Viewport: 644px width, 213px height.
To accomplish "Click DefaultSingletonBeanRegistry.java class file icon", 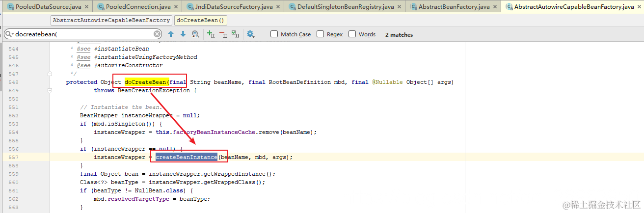I will coord(293,7).
